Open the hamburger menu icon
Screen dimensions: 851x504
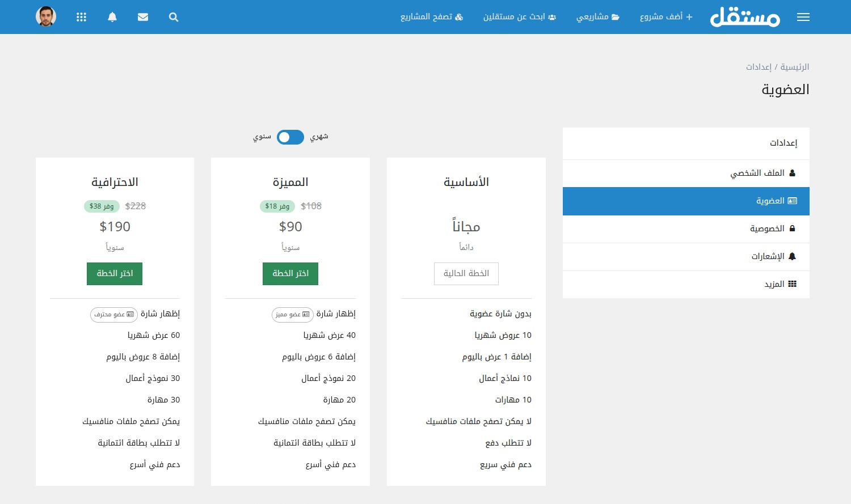[803, 17]
